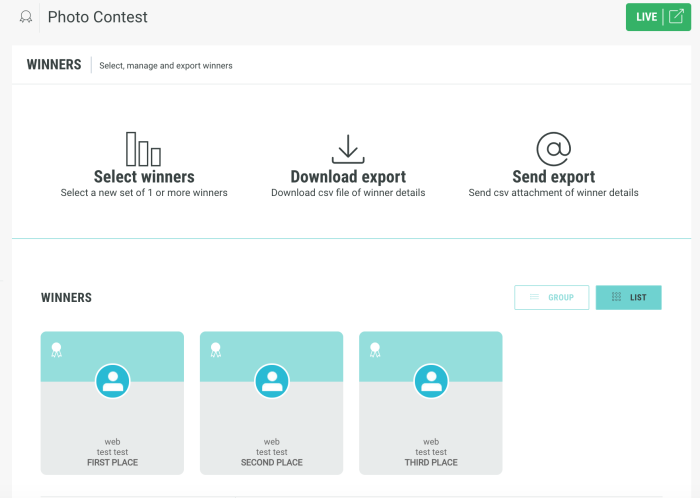
Task: Click the Photo Contest header icon
Action: click(x=26, y=17)
